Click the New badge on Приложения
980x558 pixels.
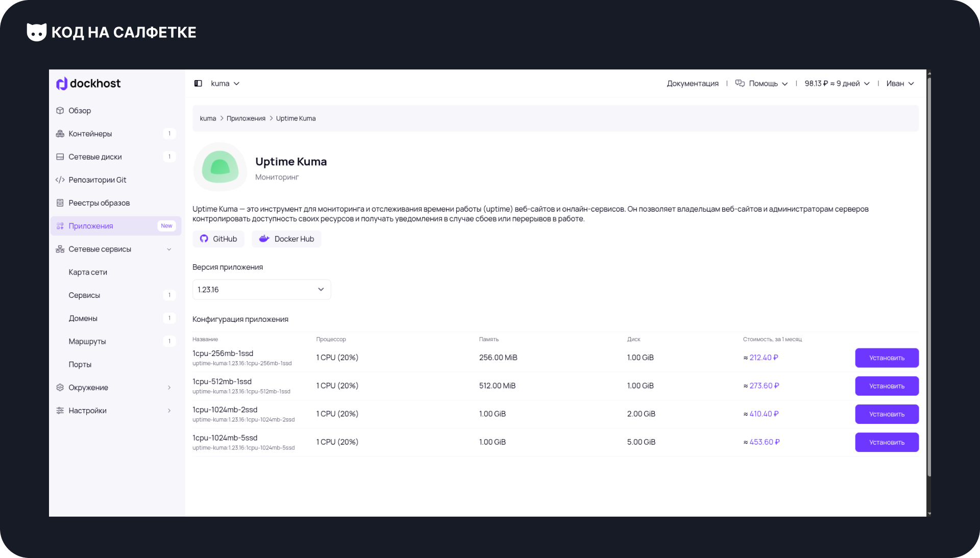(166, 226)
